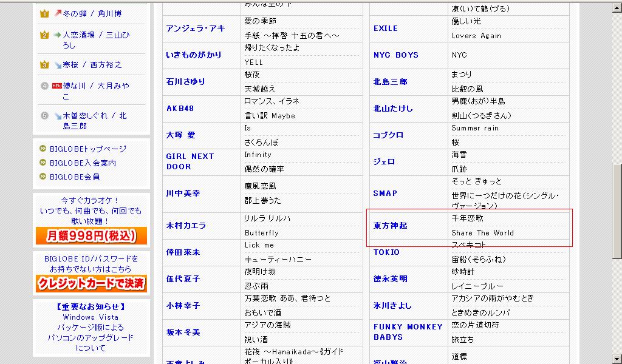Click the bullet icon beside BIGLOBE会員
Viewport: 622px width, 364px height.
[43, 177]
